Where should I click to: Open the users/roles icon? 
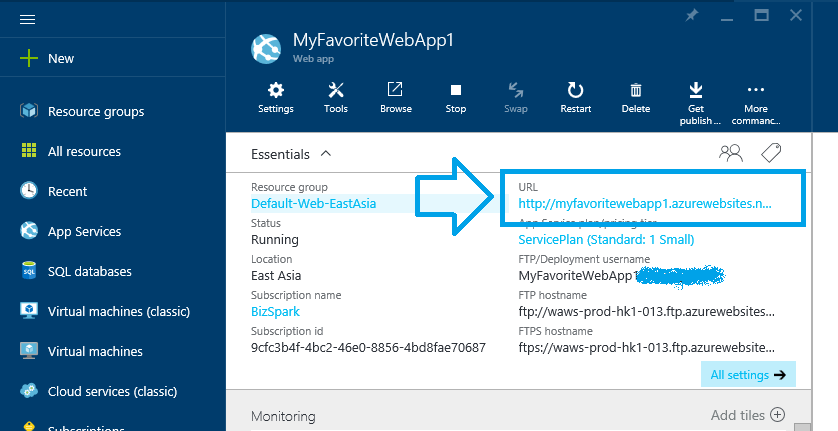point(731,153)
